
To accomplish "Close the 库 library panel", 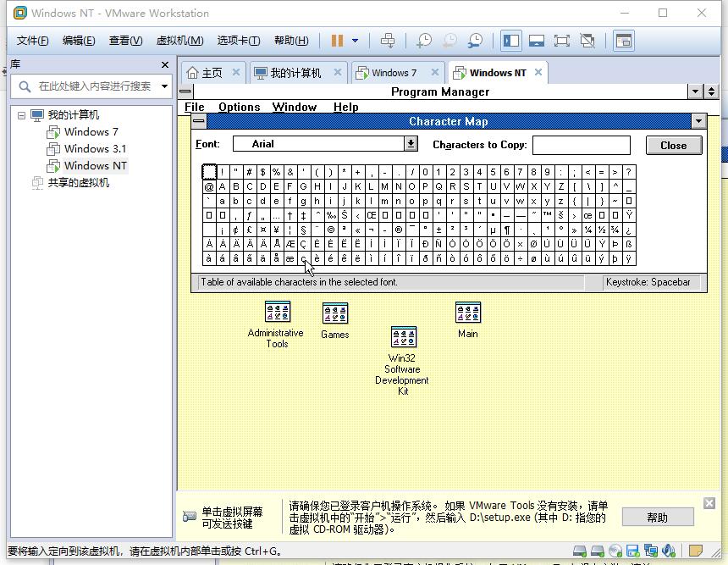I will click(x=165, y=64).
